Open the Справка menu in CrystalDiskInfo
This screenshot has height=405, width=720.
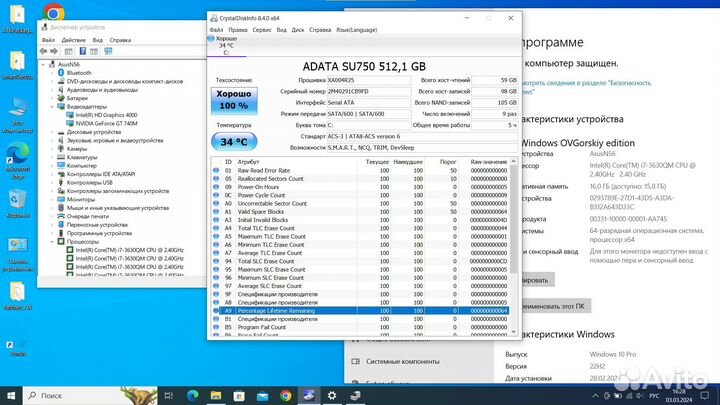320,30
